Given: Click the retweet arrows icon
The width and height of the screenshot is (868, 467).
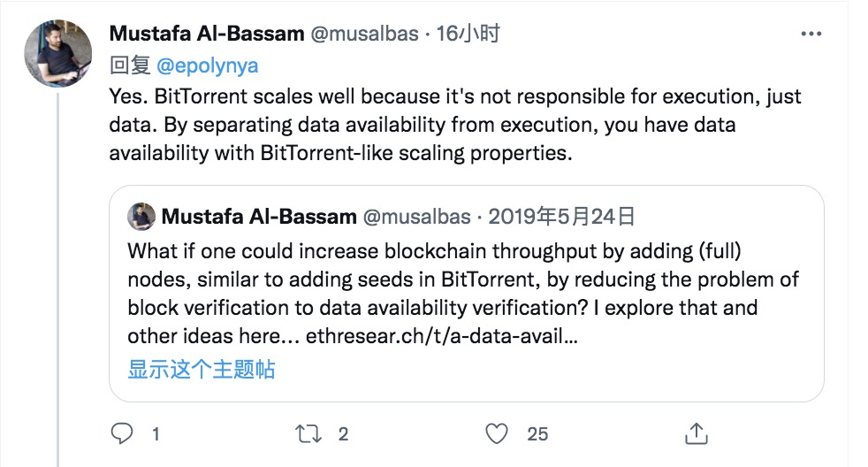Looking at the screenshot, I should 308,433.
